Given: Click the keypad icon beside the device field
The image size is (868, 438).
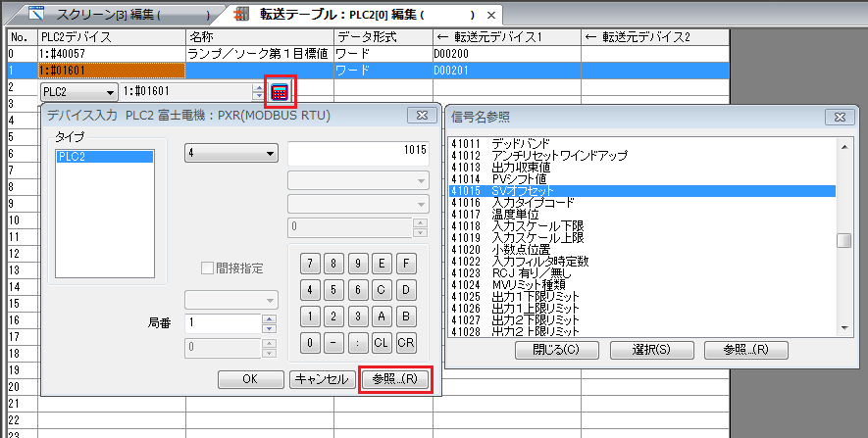Looking at the screenshot, I should (281, 92).
